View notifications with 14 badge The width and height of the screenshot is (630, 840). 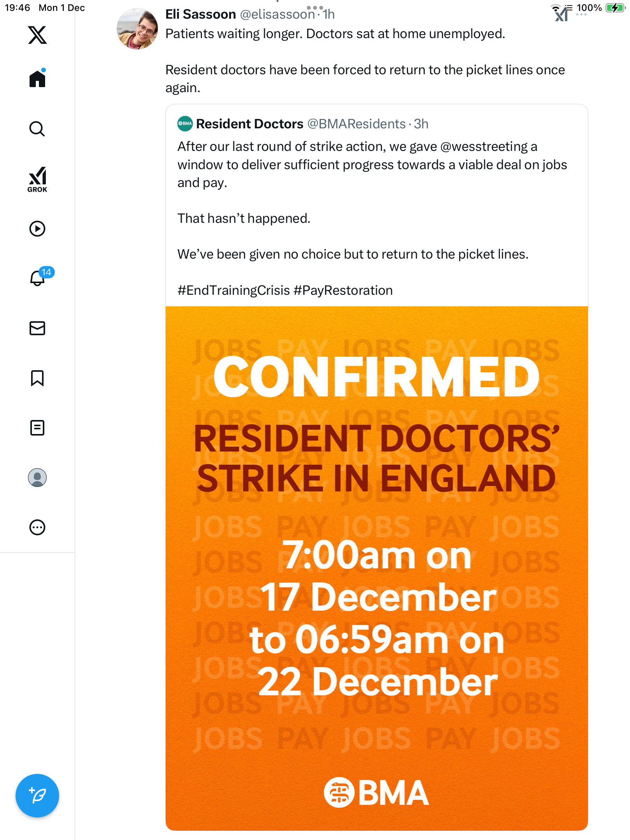38,278
